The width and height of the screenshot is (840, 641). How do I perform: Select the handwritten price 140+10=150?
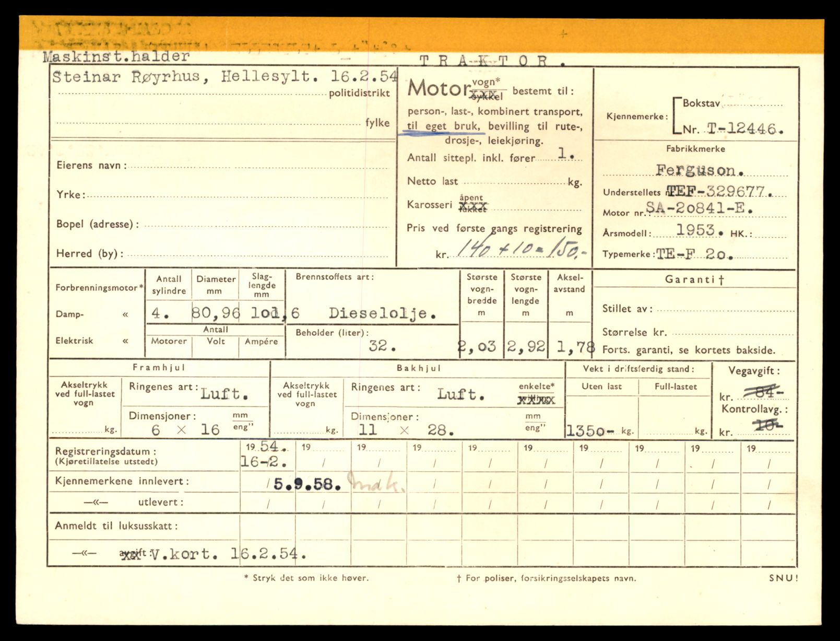(x=521, y=251)
